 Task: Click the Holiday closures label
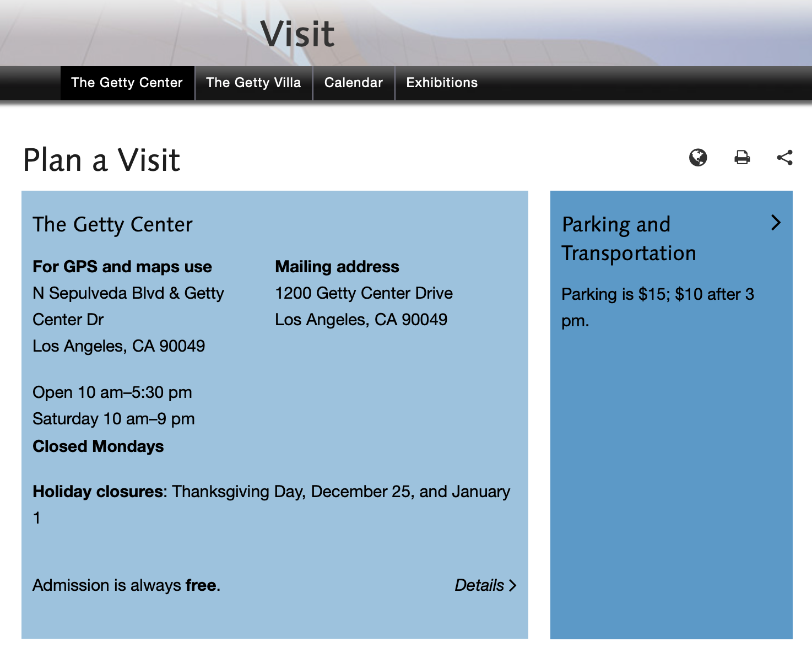pyautogui.click(x=100, y=492)
